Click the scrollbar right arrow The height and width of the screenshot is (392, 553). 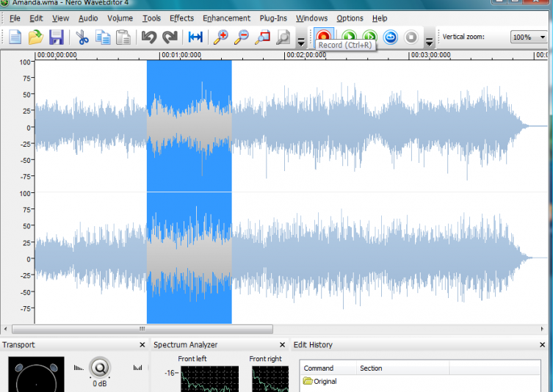pos(542,329)
